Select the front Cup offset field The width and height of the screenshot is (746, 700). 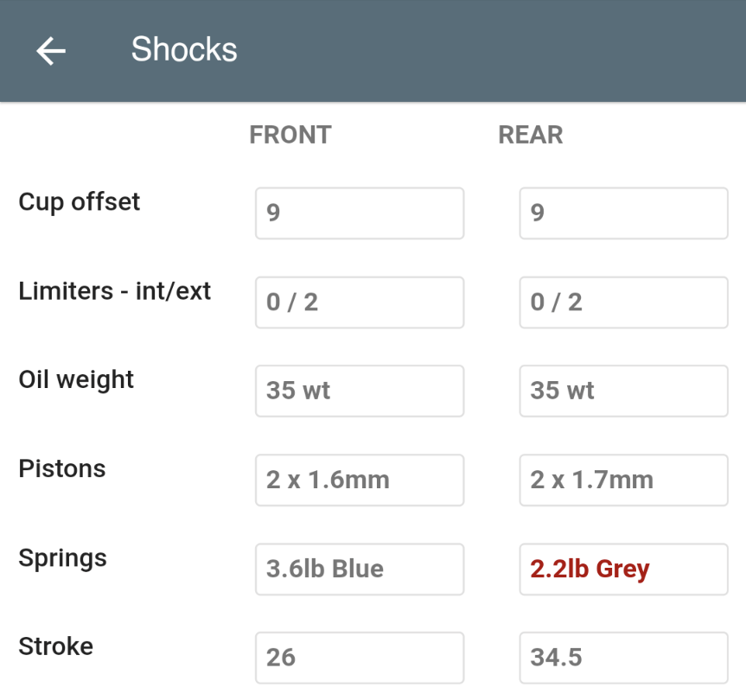click(359, 213)
